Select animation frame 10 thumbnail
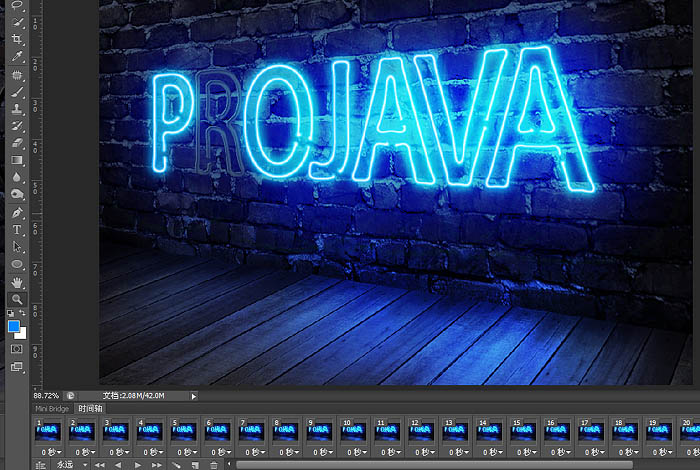The height and width of the screenshot is (470, 700). [x=353, y=432]
